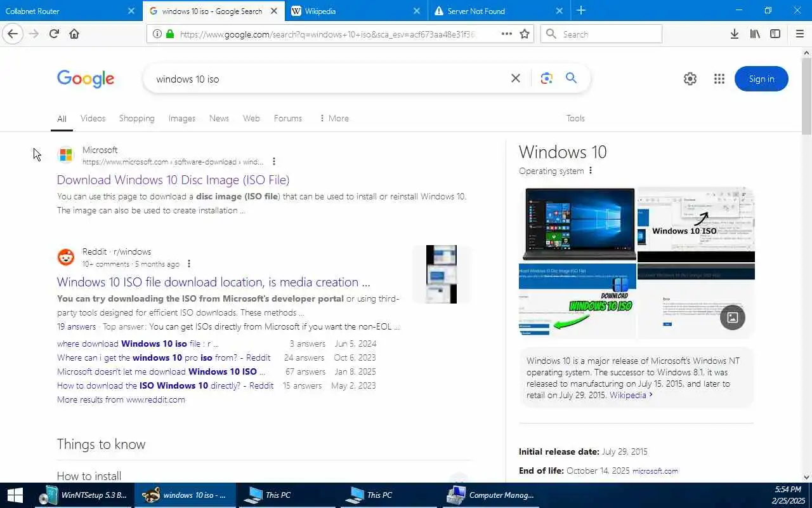812x508 pixels.
Task: Open 'Where can i get the windows 10 pro iso' link
Action: click(x=164, y=358)
